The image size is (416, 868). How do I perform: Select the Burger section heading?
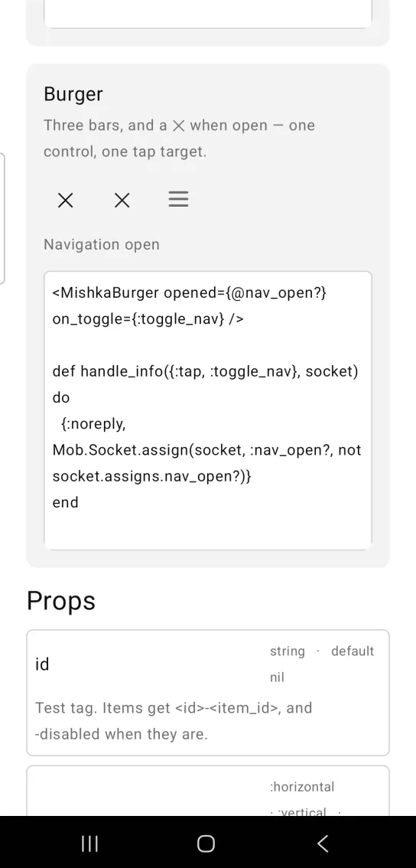coord(73,93)
